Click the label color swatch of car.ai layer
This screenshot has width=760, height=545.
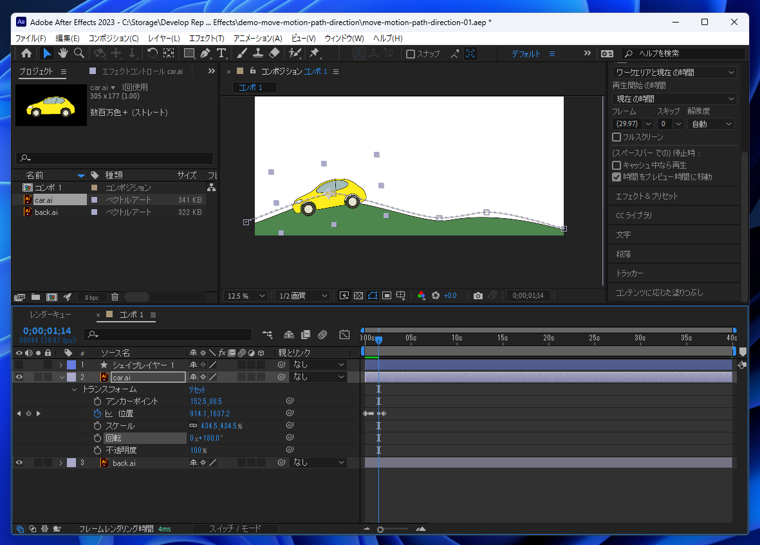click(x=71, y=377)
